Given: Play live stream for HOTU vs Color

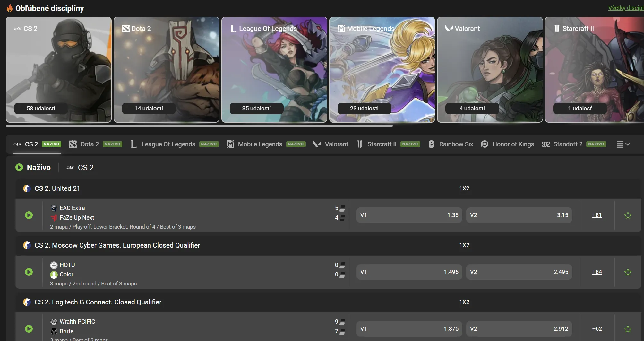Looking at the screenshot, I should [29, 272].
